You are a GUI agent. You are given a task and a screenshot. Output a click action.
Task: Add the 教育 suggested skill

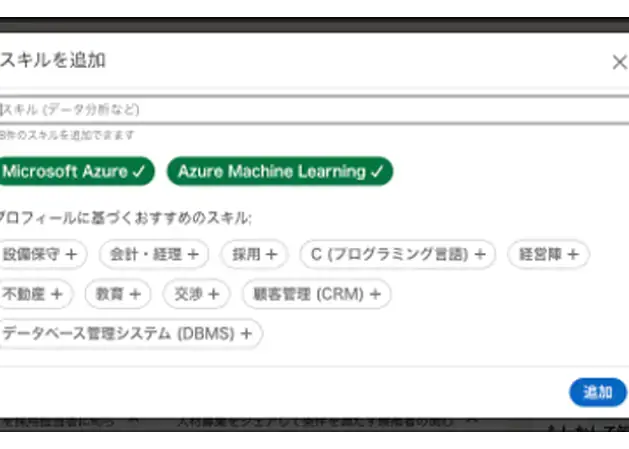(x=118, y=294)
